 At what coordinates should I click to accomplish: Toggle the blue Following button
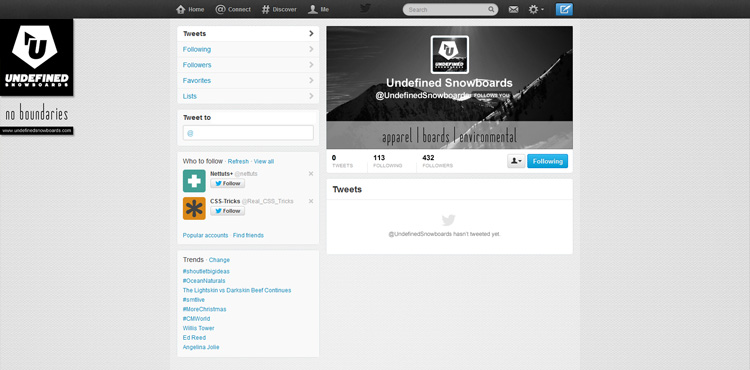tap(548, 161)
